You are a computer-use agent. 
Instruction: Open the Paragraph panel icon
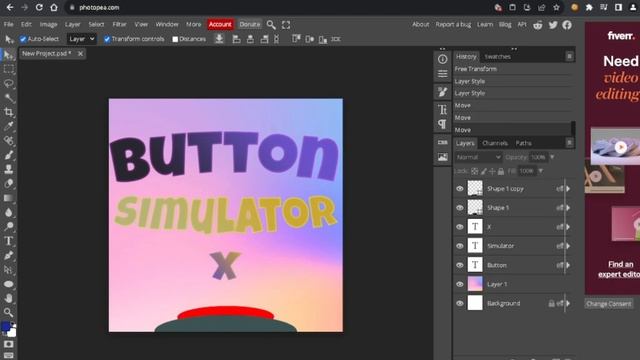442,124
